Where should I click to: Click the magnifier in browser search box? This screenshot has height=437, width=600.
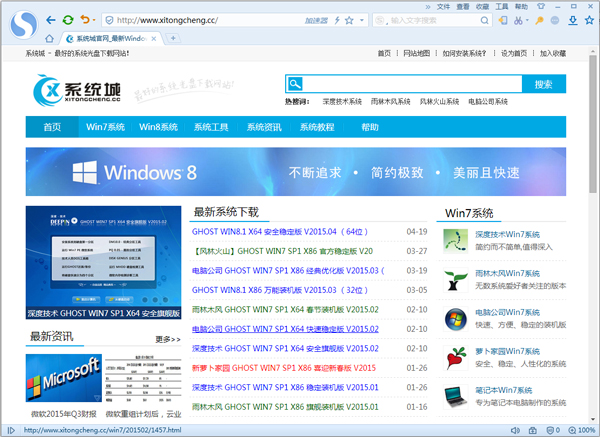click(484, 20)
